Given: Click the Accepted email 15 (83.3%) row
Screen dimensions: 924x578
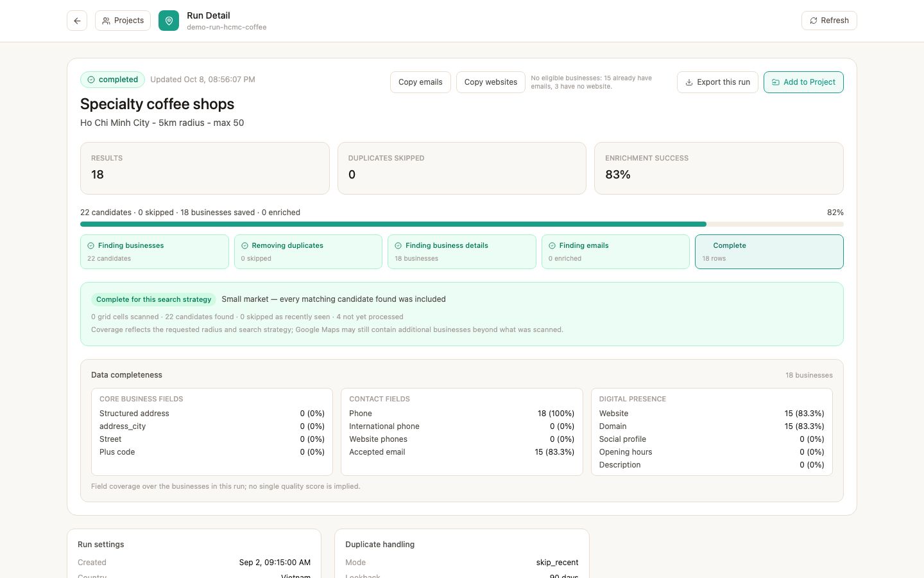Looking at the screenshot, I should 461,452.
